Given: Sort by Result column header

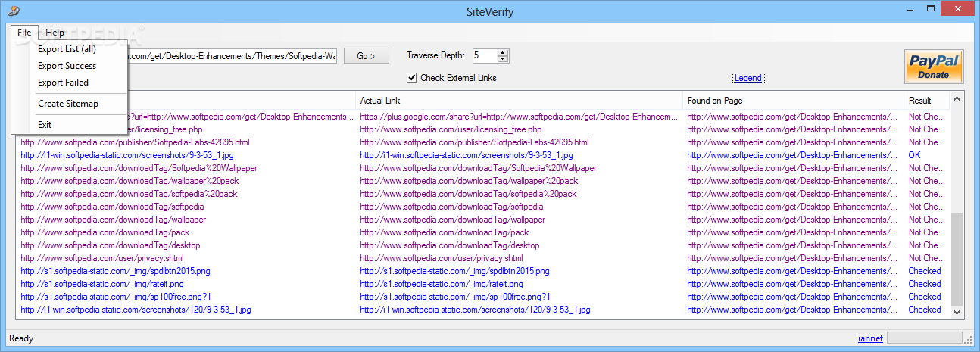Looking at the screenshot, I should (926, 100).
